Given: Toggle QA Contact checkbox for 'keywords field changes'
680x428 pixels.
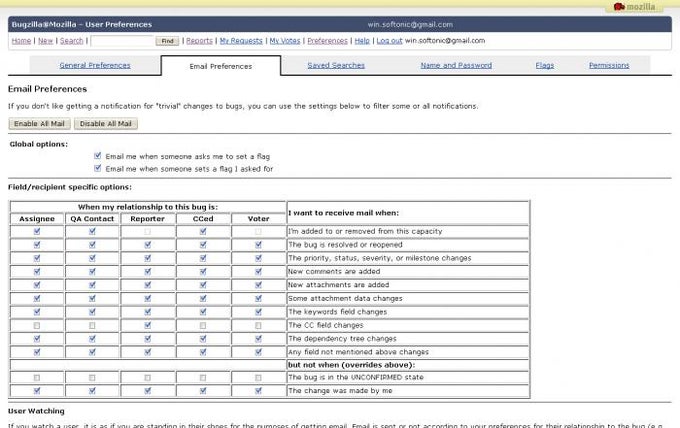Looking at the screenshot, I should click(x=92, y=312).
